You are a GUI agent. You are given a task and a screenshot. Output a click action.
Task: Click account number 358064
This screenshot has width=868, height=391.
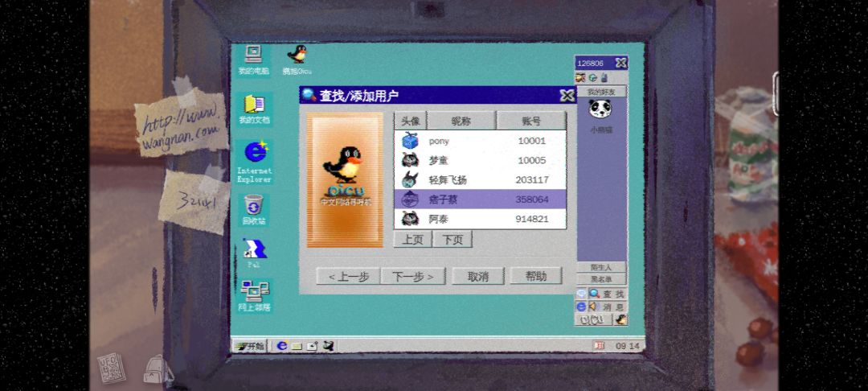pyautogui.click(x=532, y=199)
